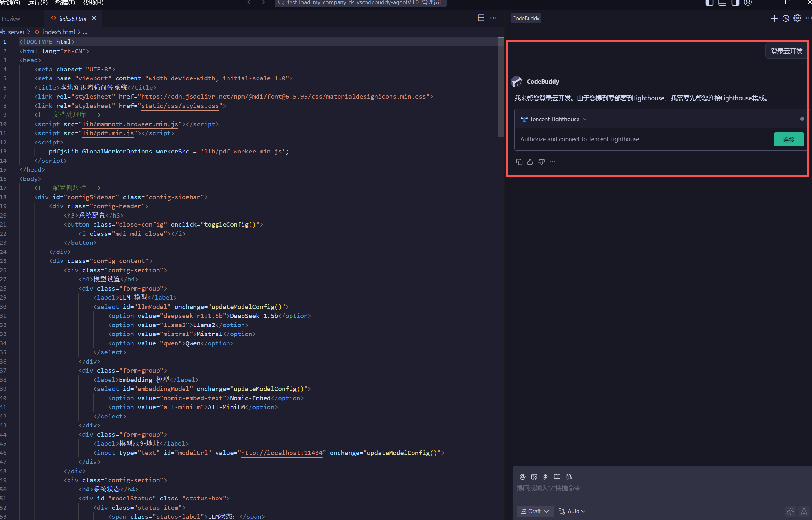
Task: Toggle the bottom panel layout
Action: click(x=722, y=3)
